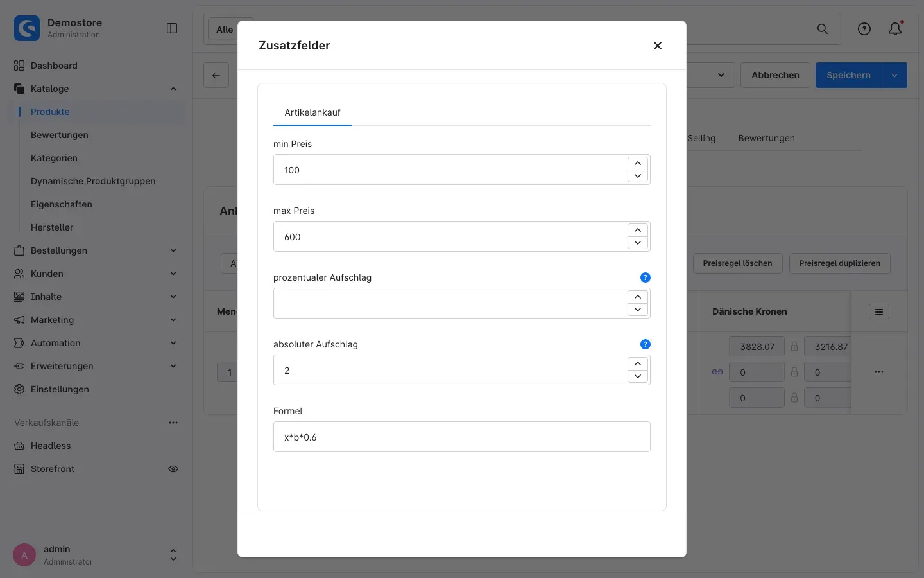Viewport: 924px width, 578px height.
Task: Expand the Kunden menu
Action: point(173,274)
